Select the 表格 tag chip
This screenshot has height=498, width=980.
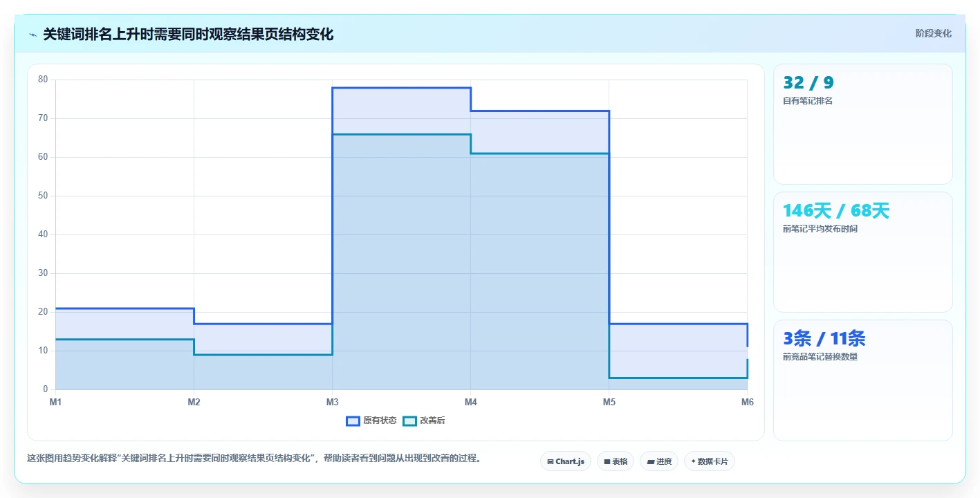coord(616,461)
